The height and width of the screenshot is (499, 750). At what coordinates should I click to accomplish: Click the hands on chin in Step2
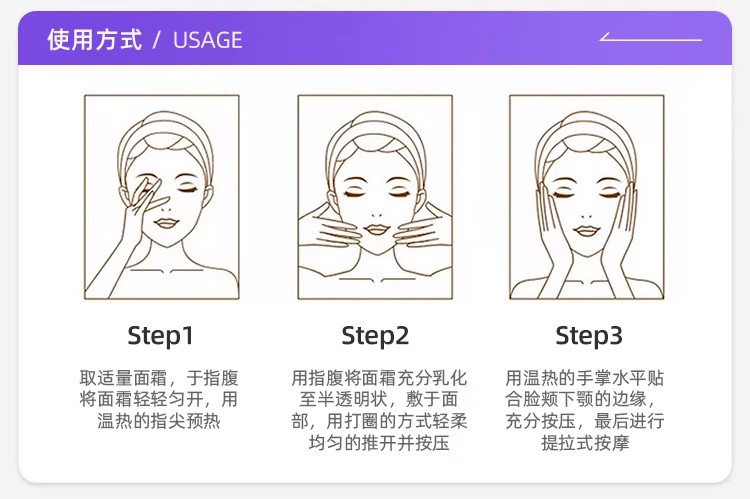pos(375,229)
